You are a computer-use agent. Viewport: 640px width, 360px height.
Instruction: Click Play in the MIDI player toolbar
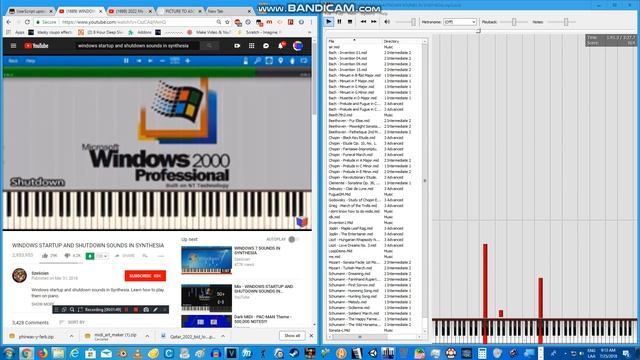[x=329, y=22]
